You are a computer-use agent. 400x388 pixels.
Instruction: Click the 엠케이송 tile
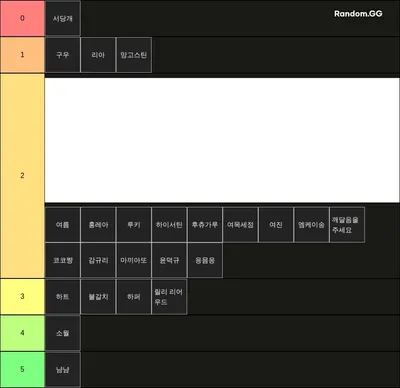point(311,225)
